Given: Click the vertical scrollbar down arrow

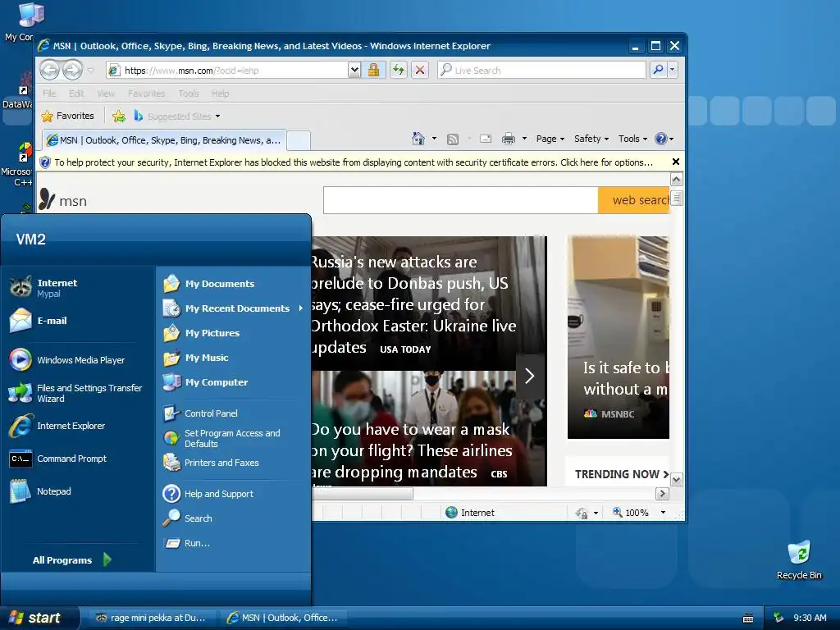Looking at the screenshot, I should click(x=677, y=480).
